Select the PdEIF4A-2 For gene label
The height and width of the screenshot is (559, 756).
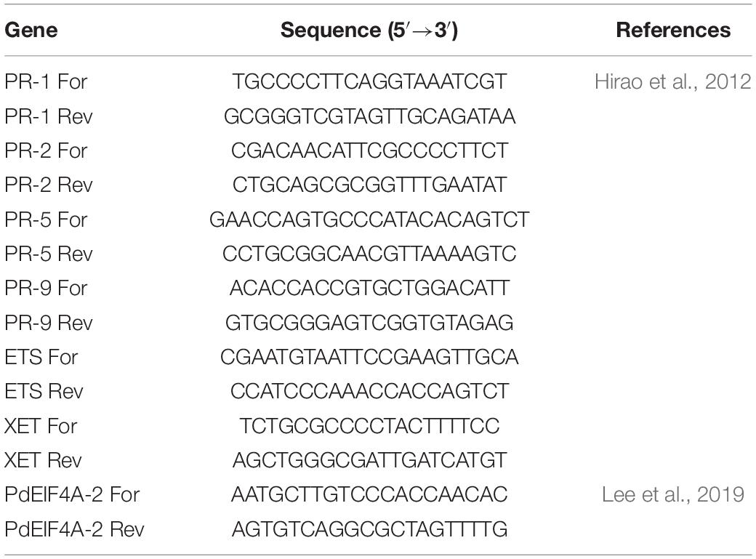[72, 494]
